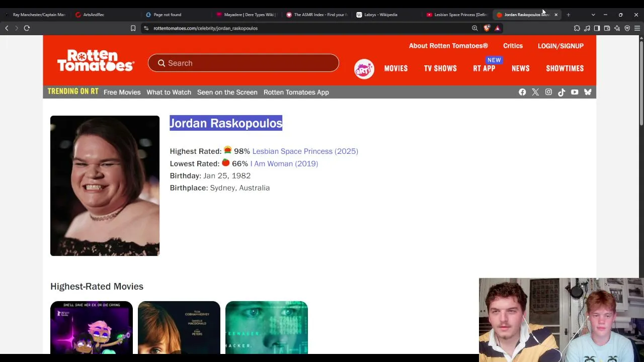Open the MOVIES navigation menu
Viewport: 644px width, 362px height.
396,68
